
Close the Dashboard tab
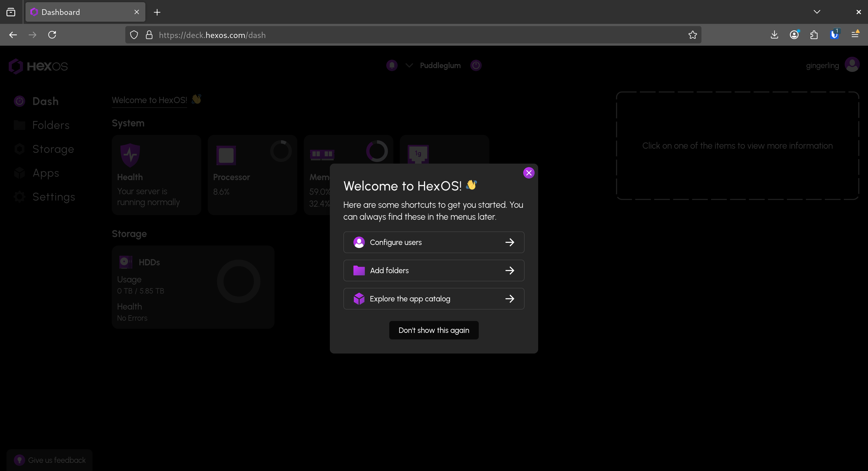(x=137, y=12)
